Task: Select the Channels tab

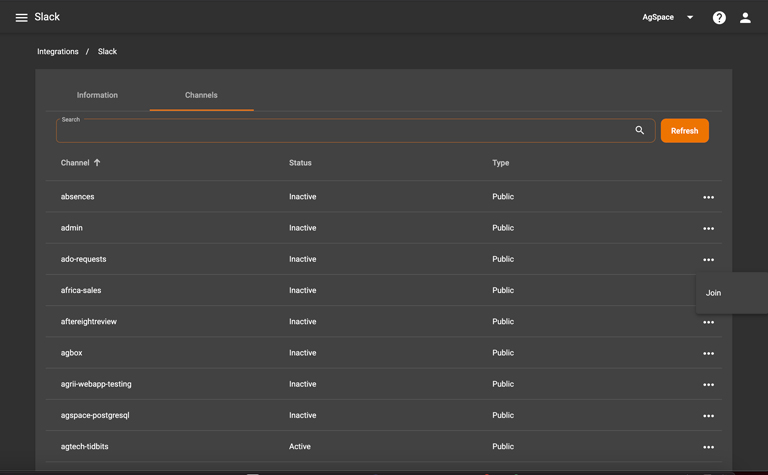Action: (x=201, y=95)
